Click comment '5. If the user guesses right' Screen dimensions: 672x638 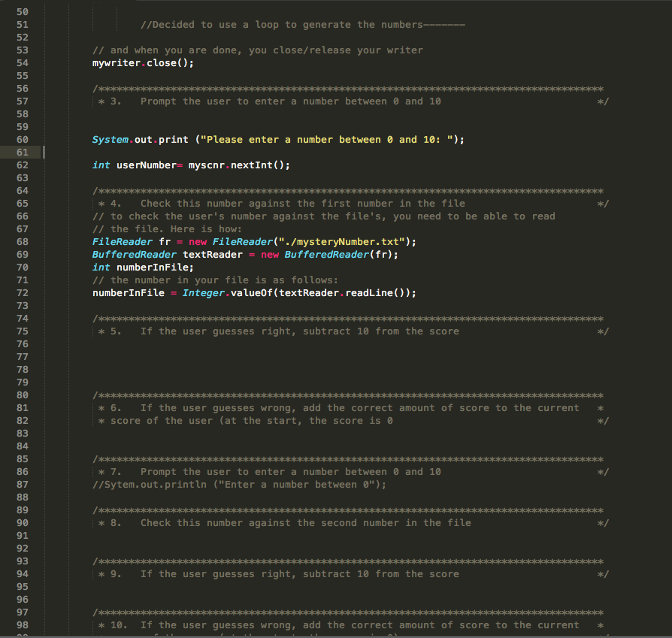(x=279, y=331)
